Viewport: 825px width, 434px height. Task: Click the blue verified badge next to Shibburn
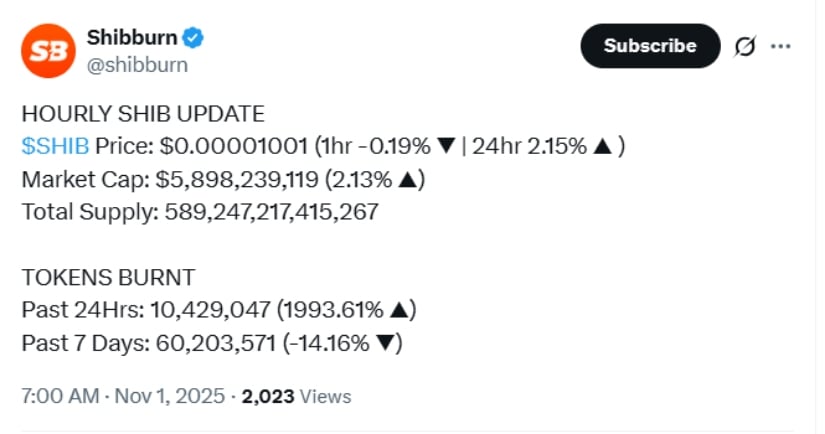click(x=194, y=39)
